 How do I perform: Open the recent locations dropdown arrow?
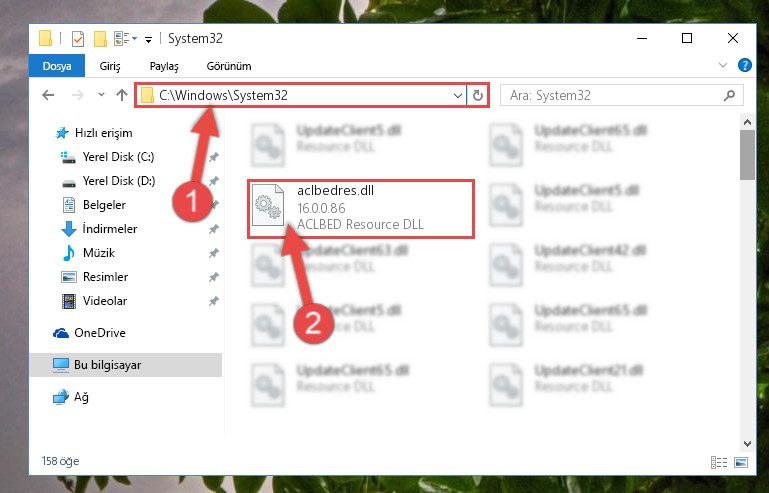pos(101,95)
